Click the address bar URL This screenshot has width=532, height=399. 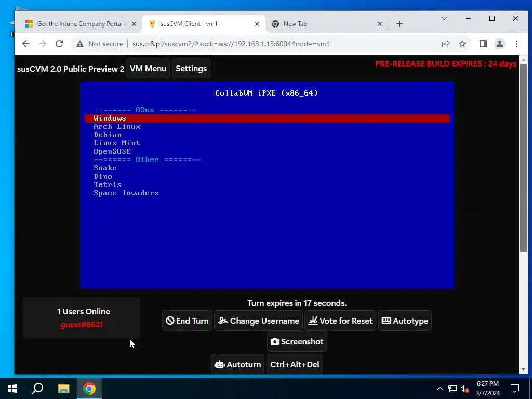click(231, 44)
